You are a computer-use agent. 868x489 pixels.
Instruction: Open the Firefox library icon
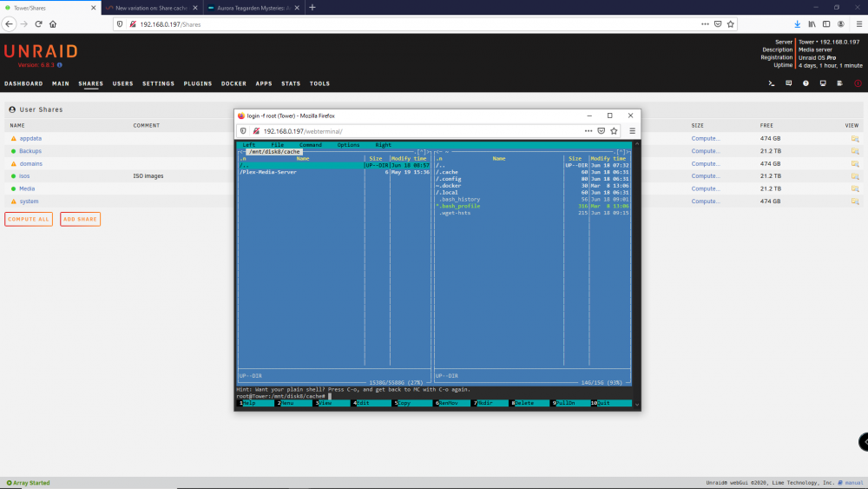[x=812, y=23]
